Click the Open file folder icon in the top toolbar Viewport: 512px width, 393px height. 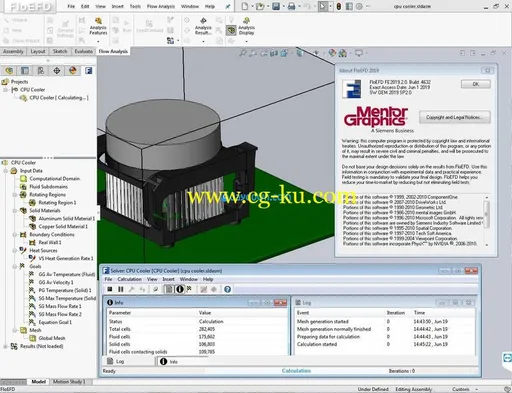coord(260,6)
